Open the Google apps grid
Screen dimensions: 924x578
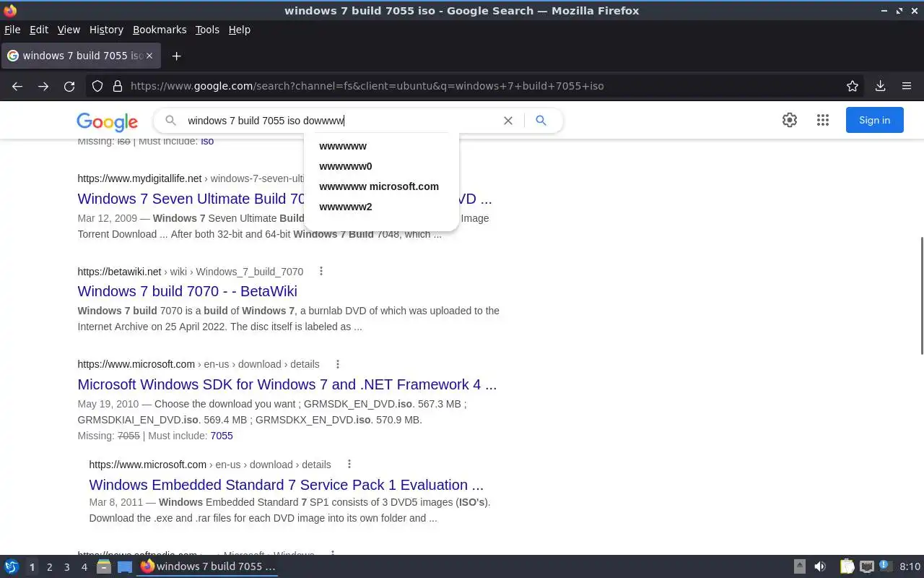tap(823, 121)
